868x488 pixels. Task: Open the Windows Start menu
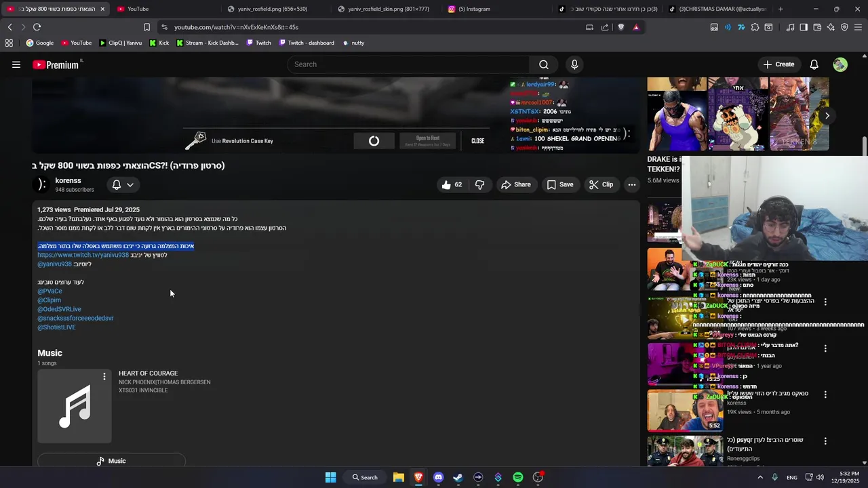[x=330, y=477]
